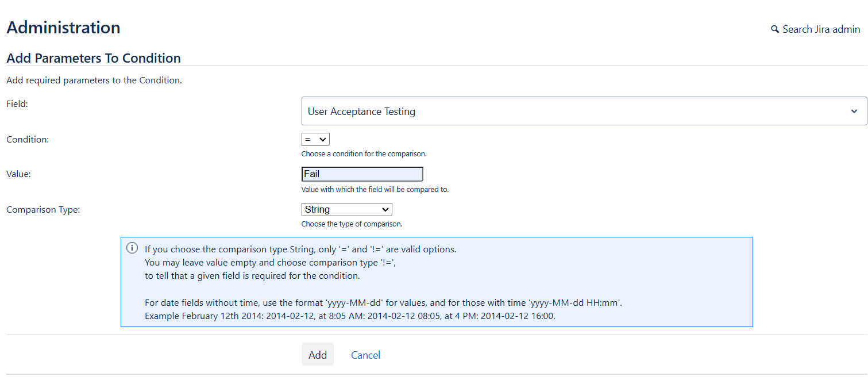Focus the Value input containing Fail

click(362, 174)
